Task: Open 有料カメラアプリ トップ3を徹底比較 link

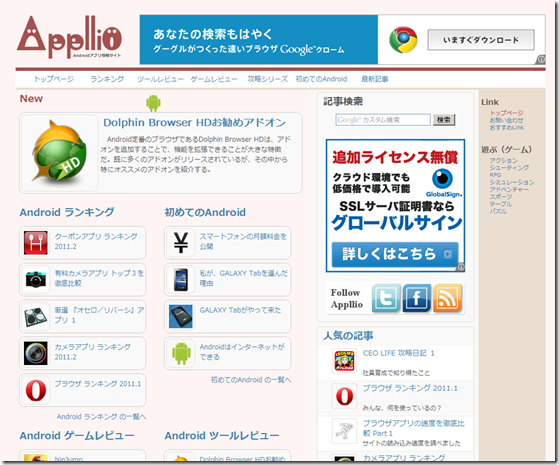Action: coord(99,278)
